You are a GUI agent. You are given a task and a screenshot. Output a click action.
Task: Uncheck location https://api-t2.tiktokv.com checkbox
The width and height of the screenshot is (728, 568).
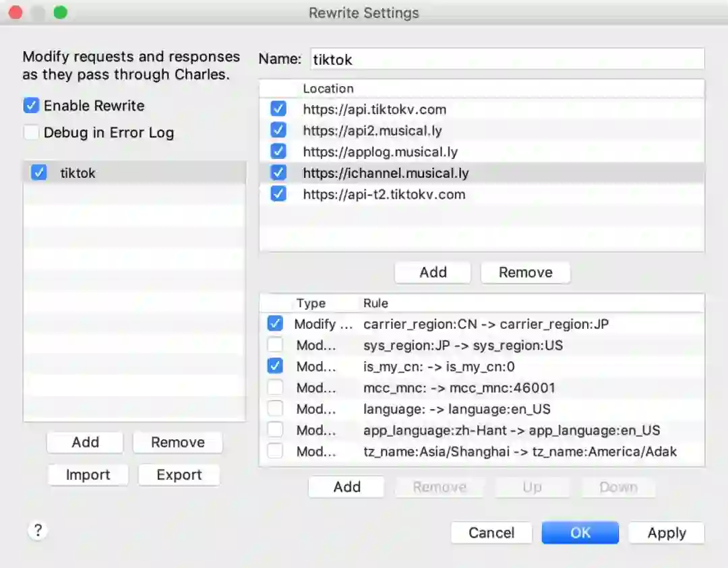(x=278, y=193)
